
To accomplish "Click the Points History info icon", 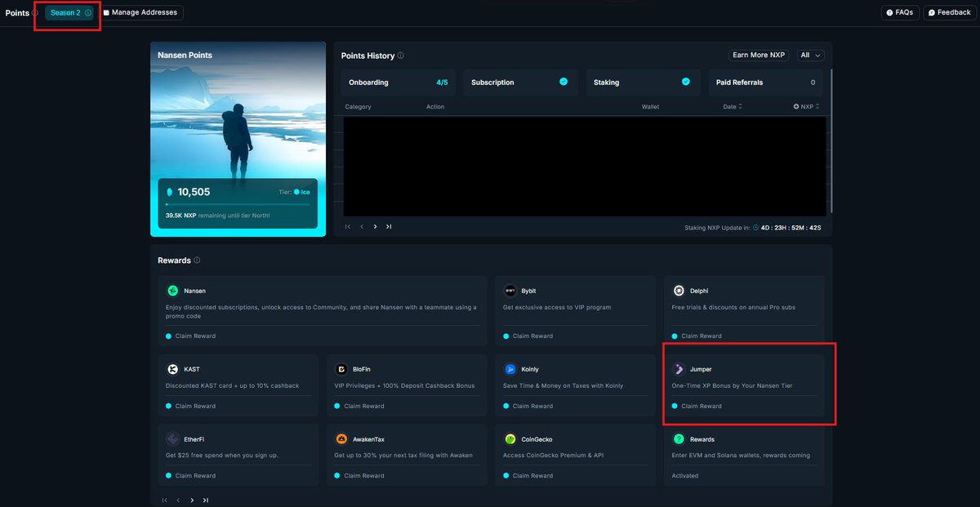I will [x=400, y=56].
